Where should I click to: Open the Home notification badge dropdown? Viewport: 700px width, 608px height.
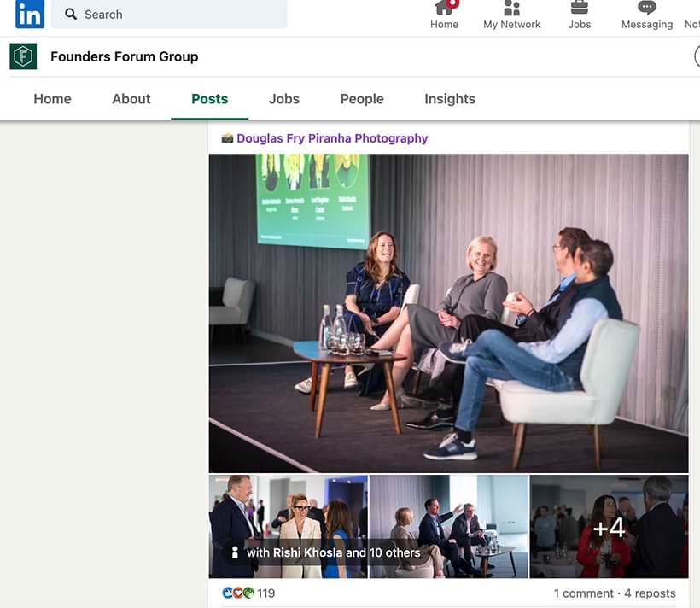[x=452, y=3]
